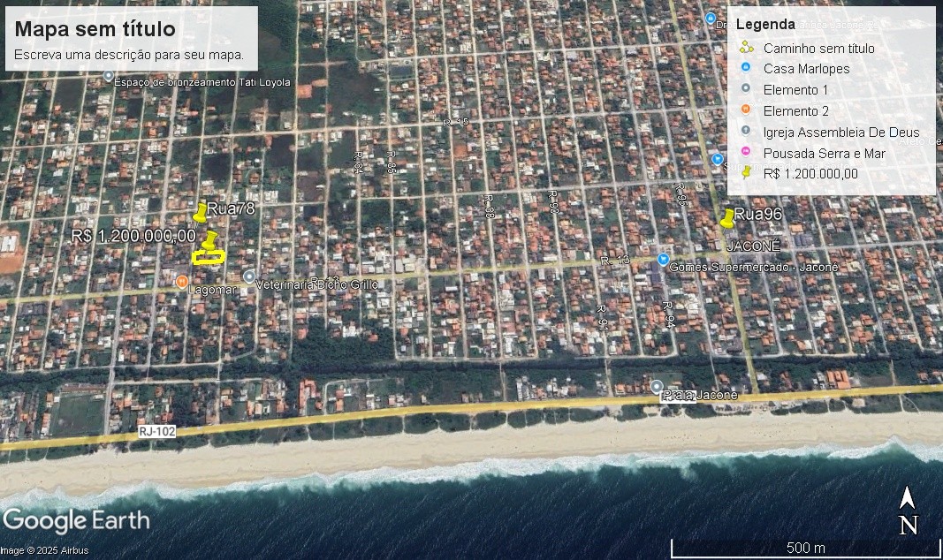943x560 pixels.
Task: Click the Espaço de bronzeamento Tati Loyola marker
Action: (108, 76)
